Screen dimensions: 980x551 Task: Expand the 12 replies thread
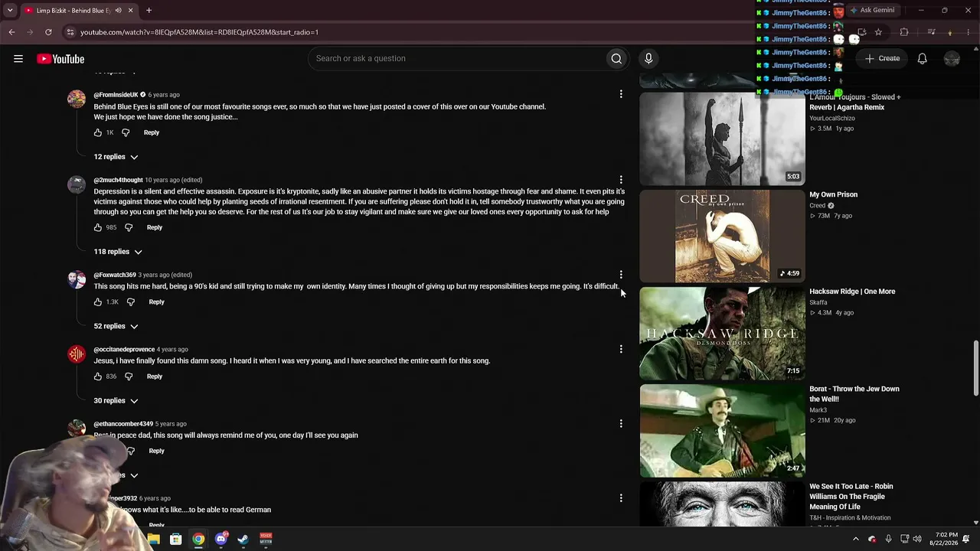click(116, 157)
